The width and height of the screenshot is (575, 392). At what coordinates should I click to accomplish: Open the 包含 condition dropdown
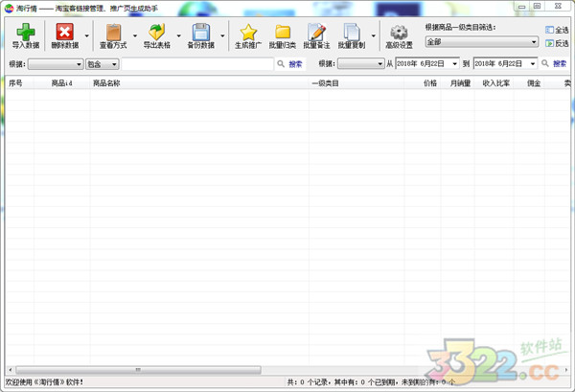[x=103, y=64]
